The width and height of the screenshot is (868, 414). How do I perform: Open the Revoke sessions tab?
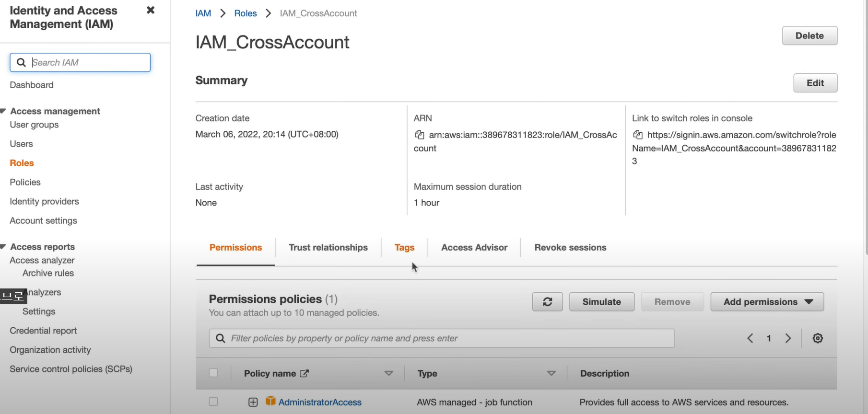570,248
